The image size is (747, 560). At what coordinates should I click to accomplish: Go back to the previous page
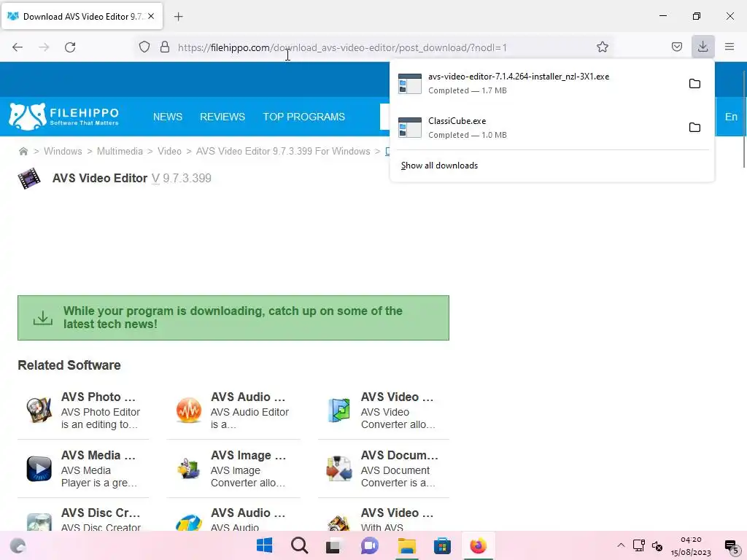[x=18, y=47]
